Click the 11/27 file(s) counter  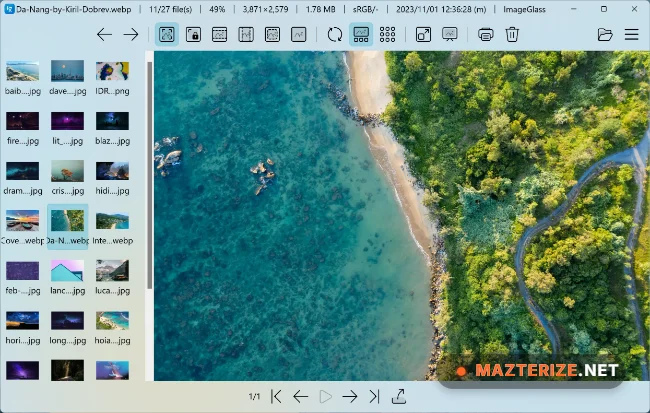170,9
